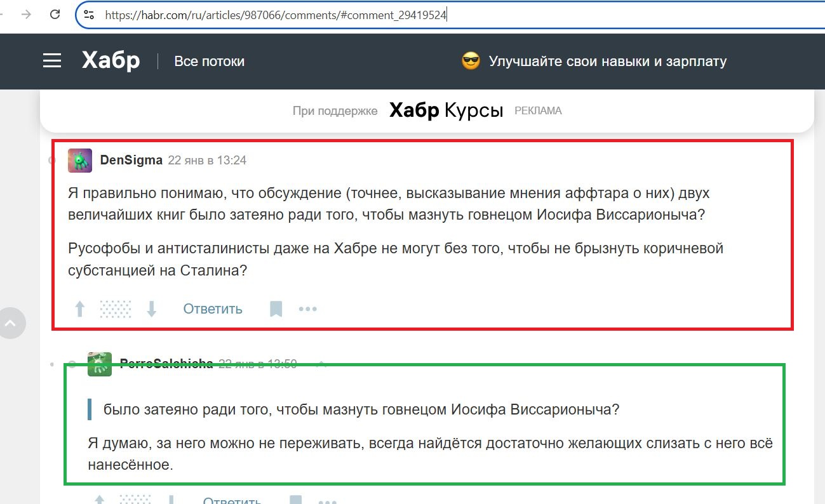Viewport: 825px width, 504px height.
Task: Click the Хабр logo
Action: tap(110, 60)
